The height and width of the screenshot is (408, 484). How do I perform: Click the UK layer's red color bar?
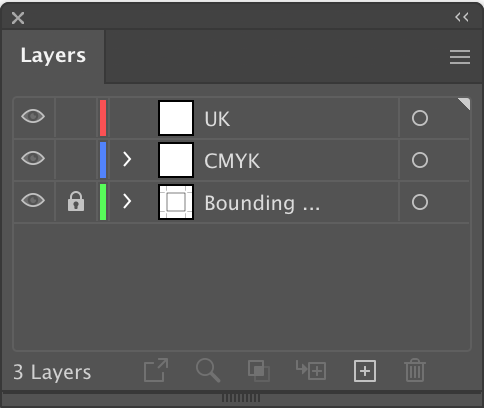103,118
